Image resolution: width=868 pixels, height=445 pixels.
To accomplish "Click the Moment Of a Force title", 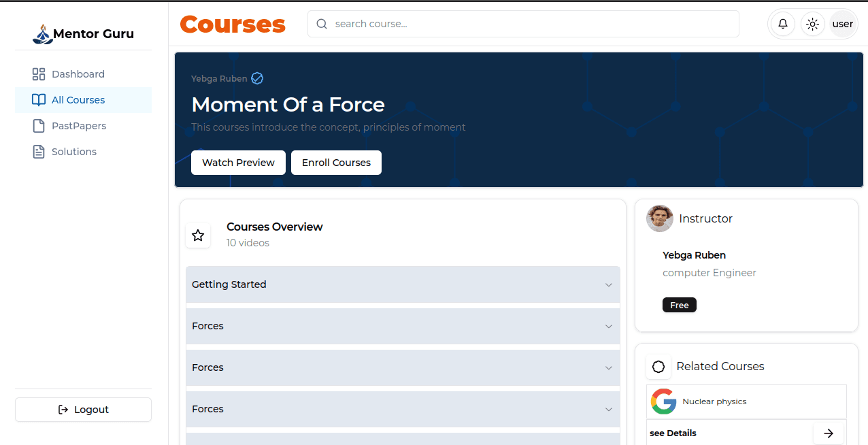I will (x=288, y=105).
